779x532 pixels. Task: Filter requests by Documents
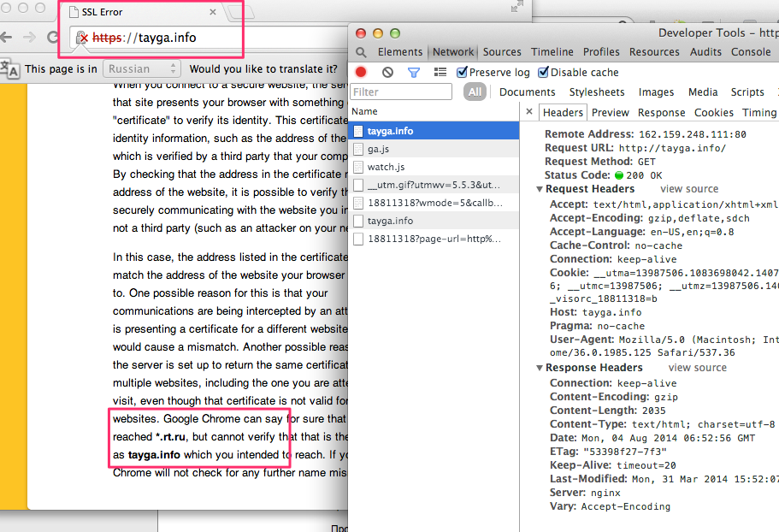(x=527, y=92)
